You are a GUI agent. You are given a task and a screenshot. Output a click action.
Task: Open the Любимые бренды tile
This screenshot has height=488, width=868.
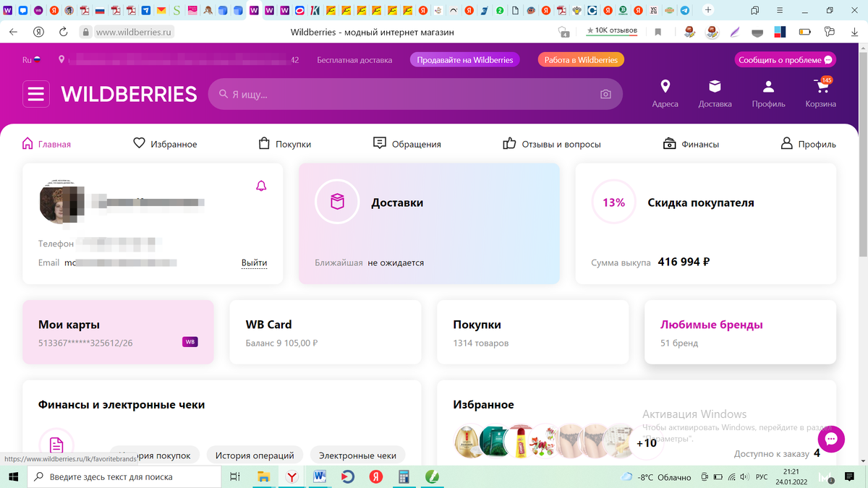(x=740, y=333)
